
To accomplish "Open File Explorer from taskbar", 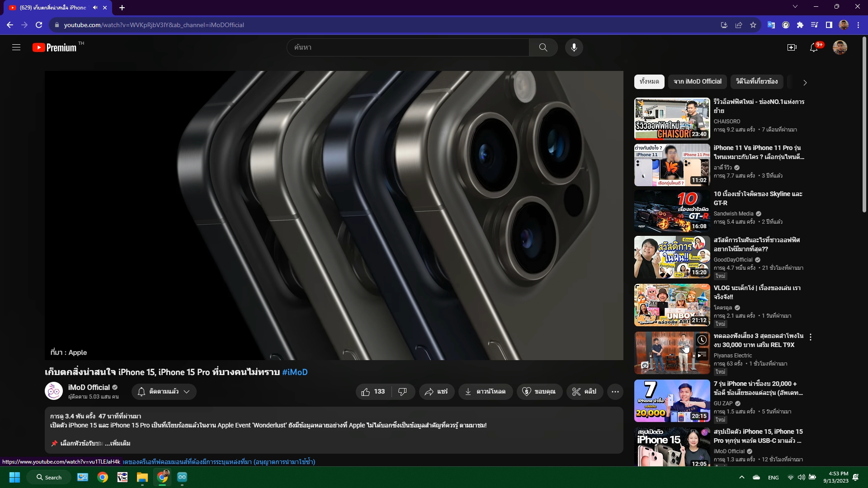I will coord(142,477).
